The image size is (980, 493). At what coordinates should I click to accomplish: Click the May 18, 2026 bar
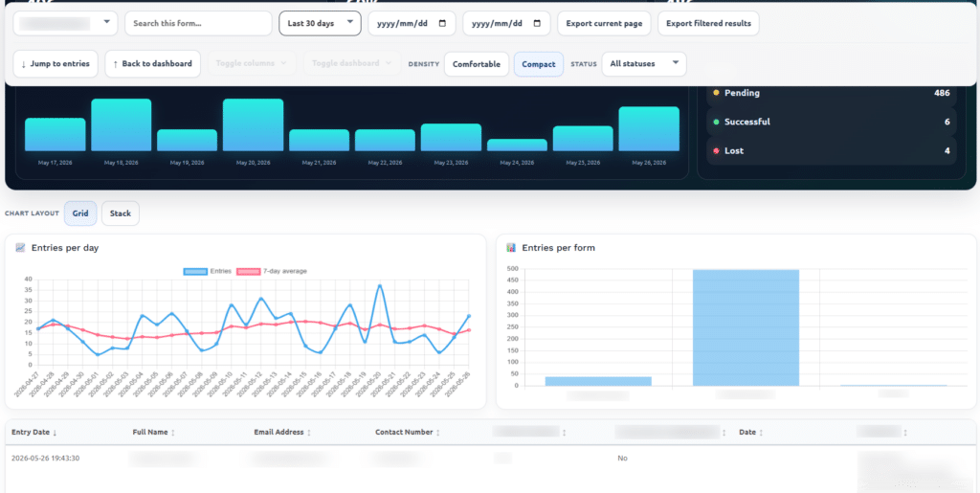(x=122, y=125)
